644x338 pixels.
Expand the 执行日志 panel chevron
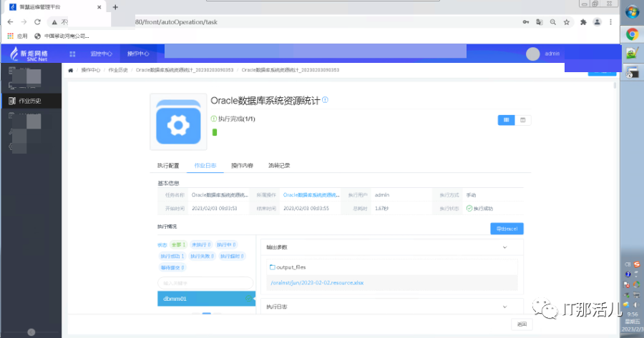coord(504,307)
